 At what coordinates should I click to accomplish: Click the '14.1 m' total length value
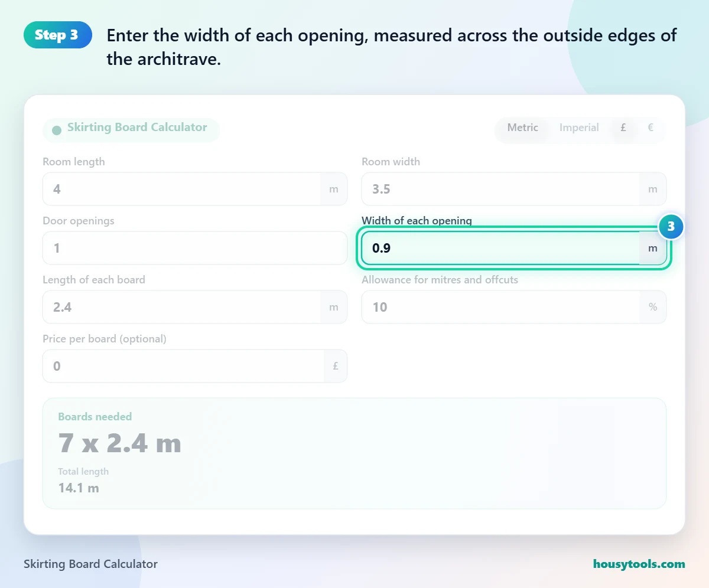pos(79,488)
